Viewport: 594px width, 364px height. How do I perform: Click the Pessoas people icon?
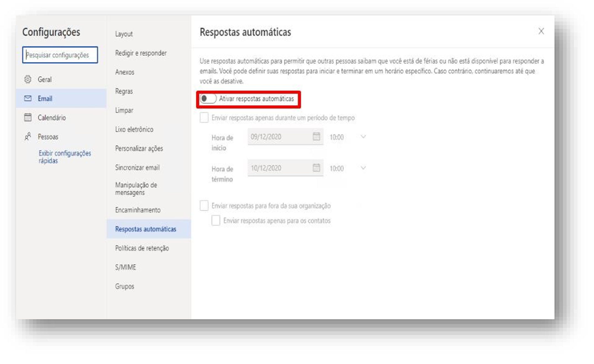coord(28,136)
